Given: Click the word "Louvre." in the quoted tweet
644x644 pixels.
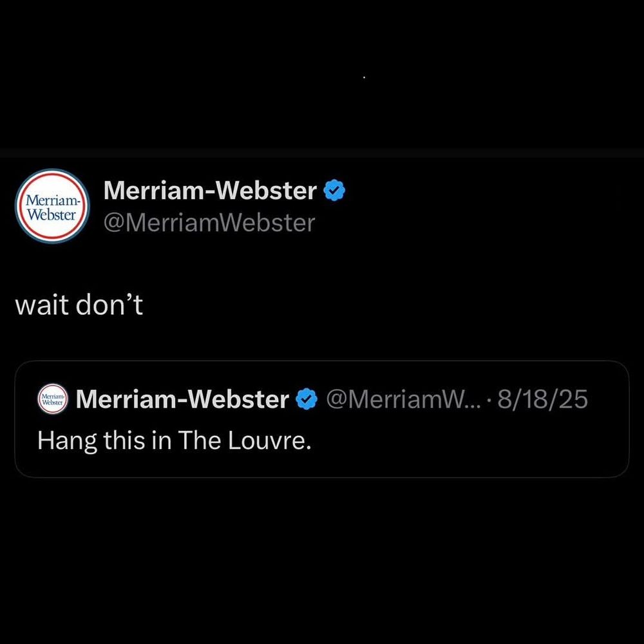Looking at the screenshot, I should pos(269,440).
